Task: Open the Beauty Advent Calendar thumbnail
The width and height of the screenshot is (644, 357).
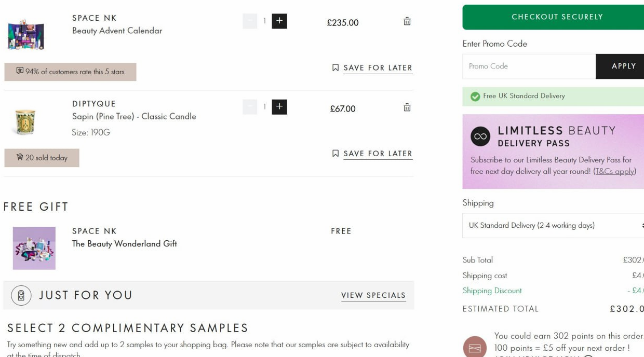Action: (x=26, y=33)
